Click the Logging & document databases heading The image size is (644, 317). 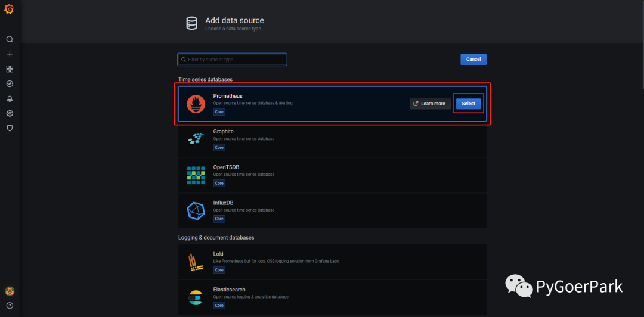pyautogui.click(x=216, y=237)
